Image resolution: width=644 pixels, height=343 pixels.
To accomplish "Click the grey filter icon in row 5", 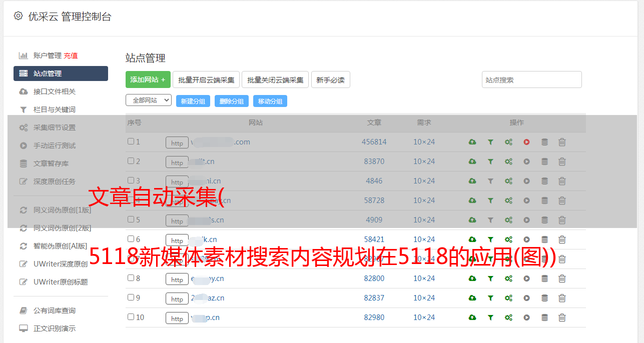I will (x=490, y=220).
